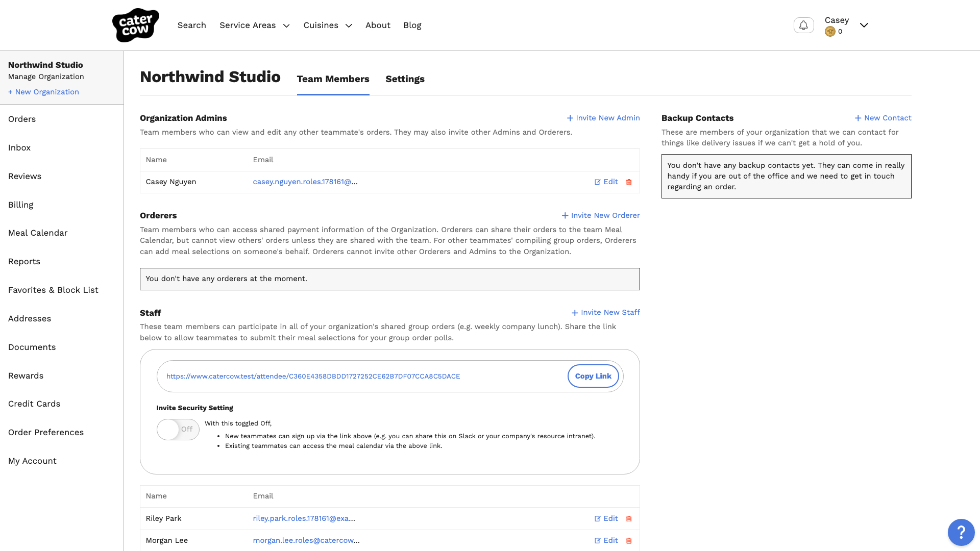
Task: Open the help question mark bubble
Action: coord(961,532)
